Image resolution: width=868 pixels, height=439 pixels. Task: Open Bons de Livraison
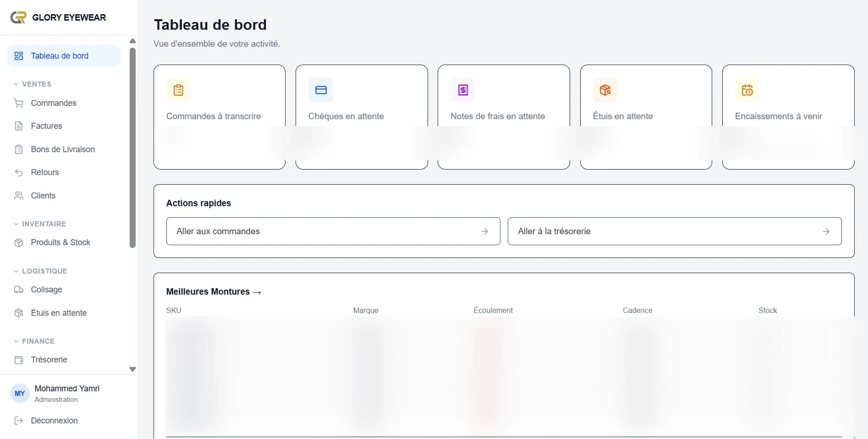pyautogui.click(x=64, y=149)
